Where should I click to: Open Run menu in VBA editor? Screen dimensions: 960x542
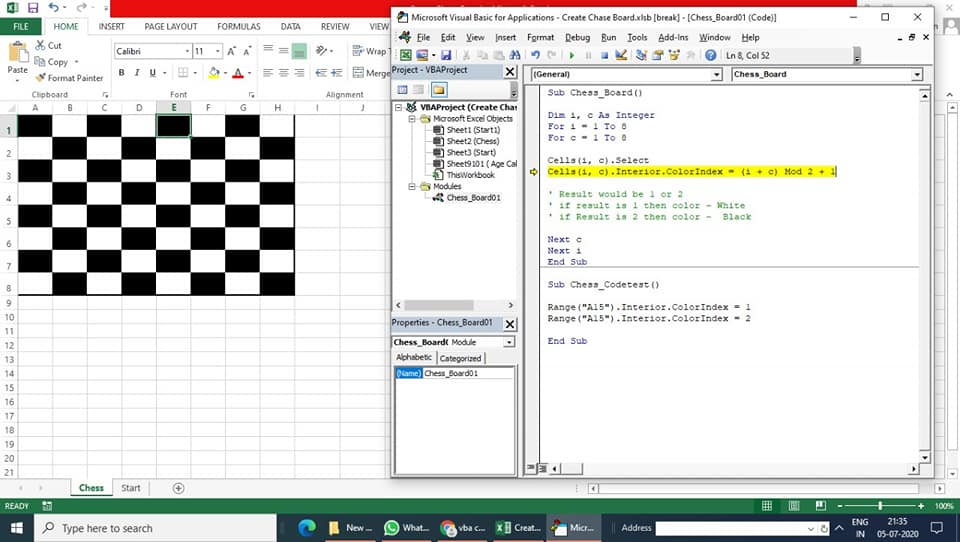coord(609,37)
